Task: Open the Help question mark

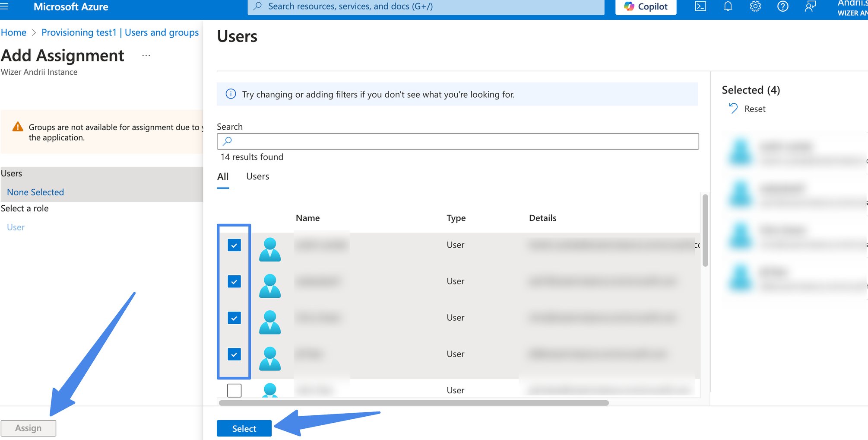Action: point(782,6)
